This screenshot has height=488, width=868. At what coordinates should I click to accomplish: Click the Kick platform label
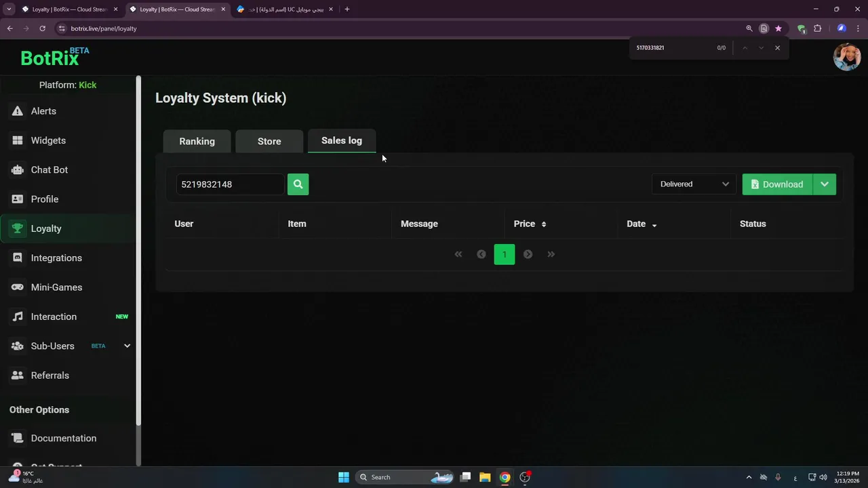tap(87, 85)
